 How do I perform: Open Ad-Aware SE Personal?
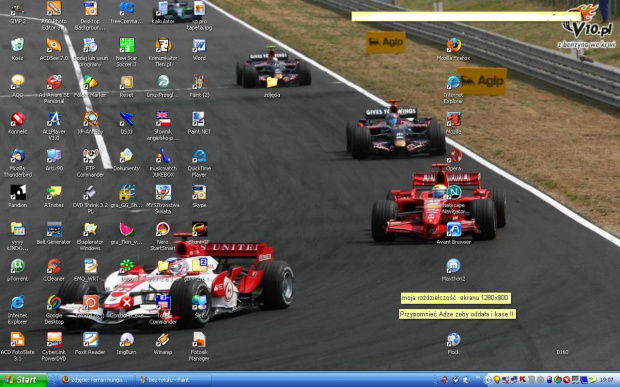[x=54, y=89]
